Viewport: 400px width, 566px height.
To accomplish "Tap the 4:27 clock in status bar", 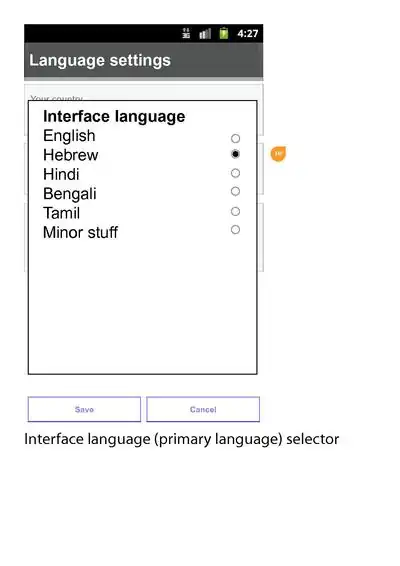I will pos(248,34).
